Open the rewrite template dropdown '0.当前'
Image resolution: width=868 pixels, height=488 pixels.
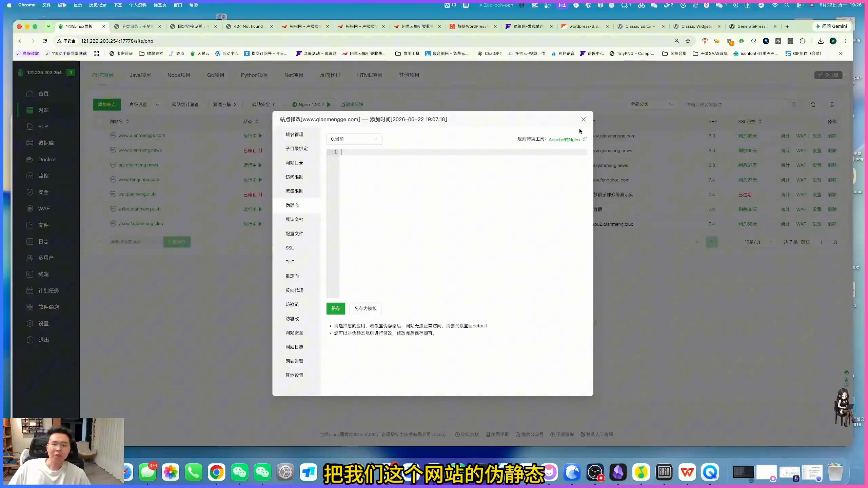(354, 139)
